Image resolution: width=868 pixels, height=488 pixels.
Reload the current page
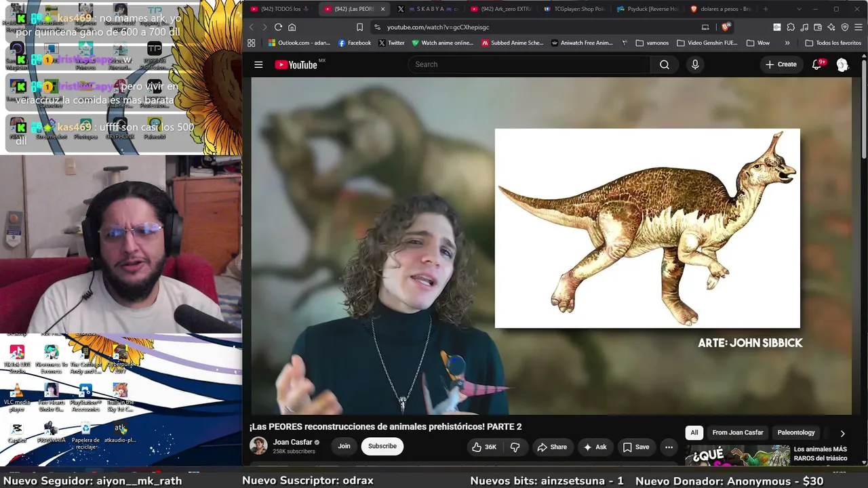coord(278,27)
